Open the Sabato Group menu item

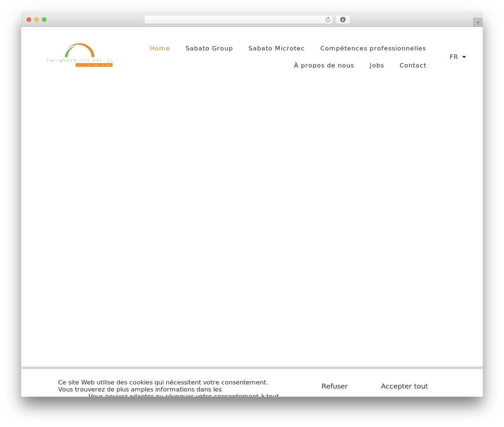coord(209,48)
